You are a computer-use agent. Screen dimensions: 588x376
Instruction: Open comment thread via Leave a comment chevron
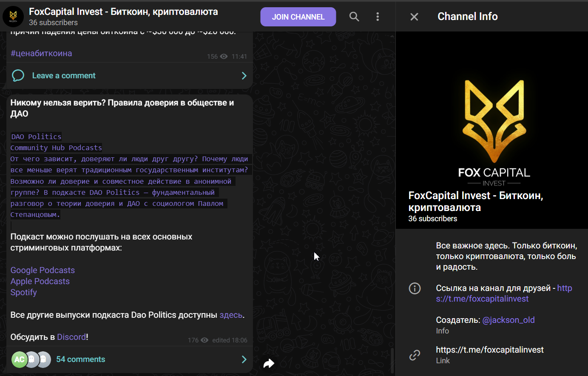[244, 76]
